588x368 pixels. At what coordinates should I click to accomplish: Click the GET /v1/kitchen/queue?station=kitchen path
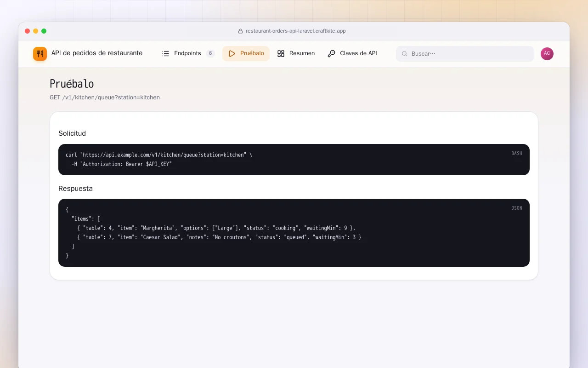tap(105, 98)
